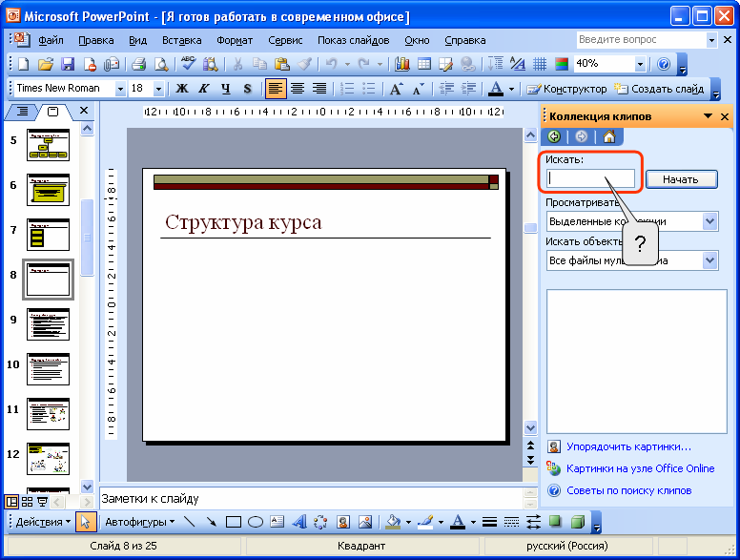The height and width of the screenshot is (560, 740).
Task: Select the Arrow drawing tool
Action: (212, 522)
